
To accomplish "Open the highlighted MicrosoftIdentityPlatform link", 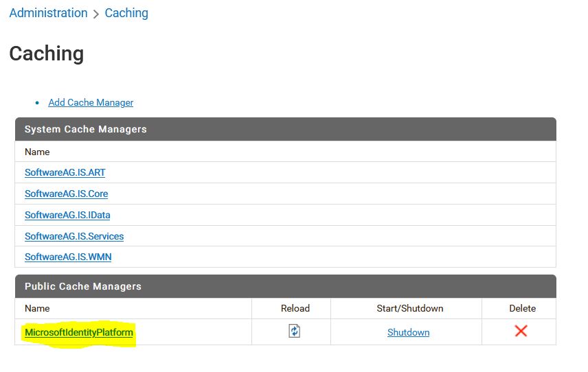I will pos(79,332).
